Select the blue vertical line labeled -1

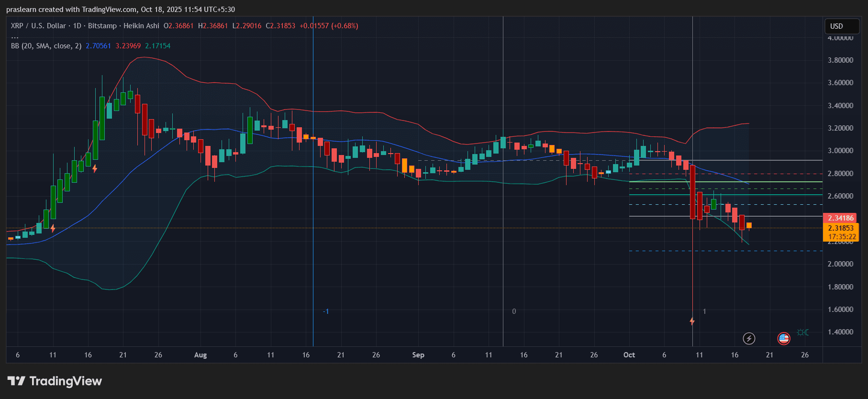(313, 239)
